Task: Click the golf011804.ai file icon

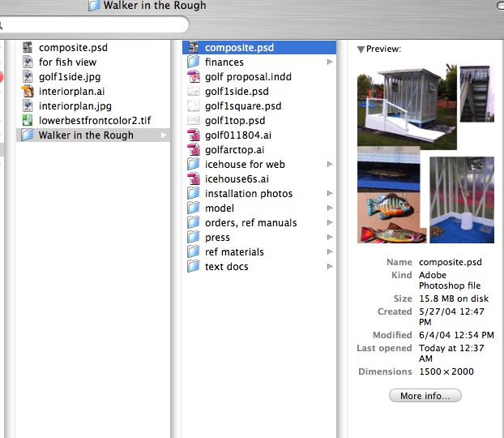Action: click(194, 135)
